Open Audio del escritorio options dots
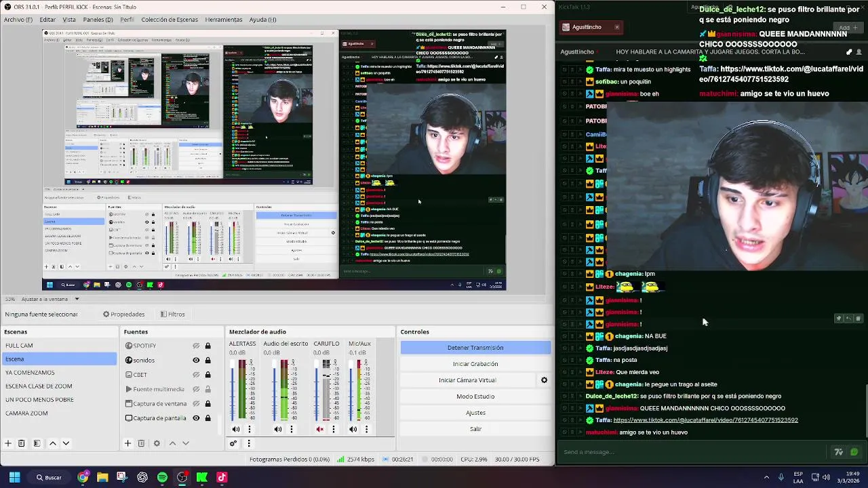868x488 pixels. click(292, 429)
